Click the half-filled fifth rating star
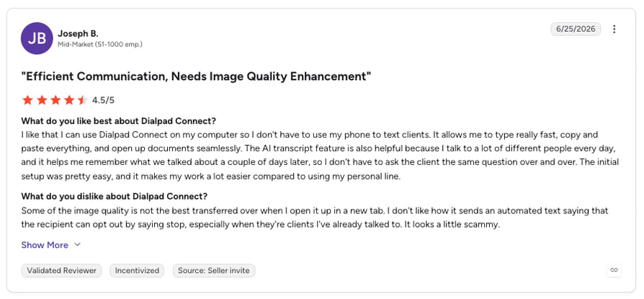Image resolution: width=644 pixels, height=299 pixels. [83, 100]
